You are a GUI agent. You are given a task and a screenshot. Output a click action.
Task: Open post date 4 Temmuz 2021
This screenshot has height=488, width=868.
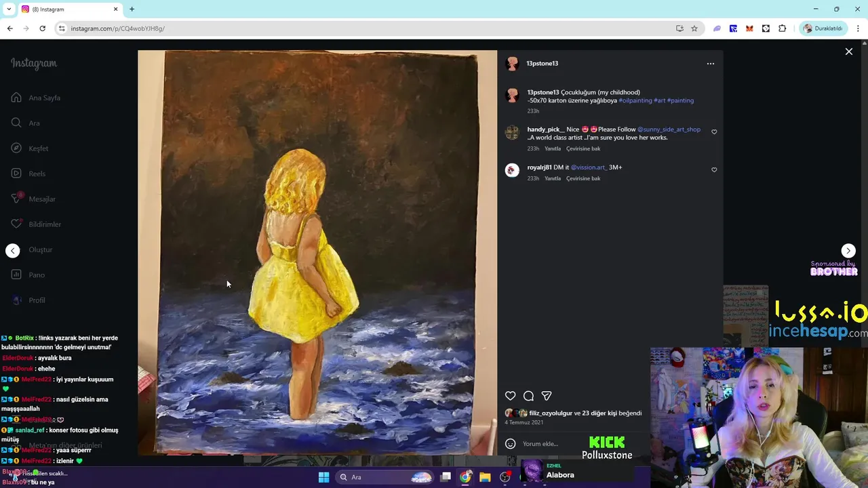coord(524,423)
